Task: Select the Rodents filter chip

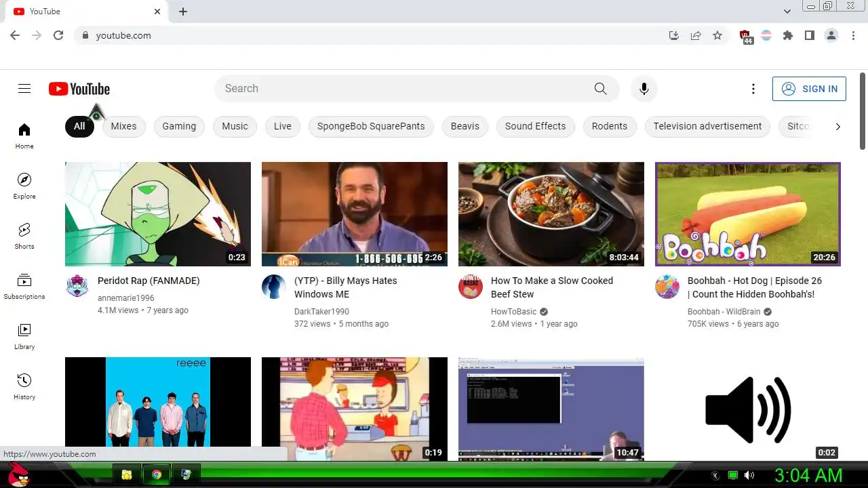Action: click(x=610, y=126)
